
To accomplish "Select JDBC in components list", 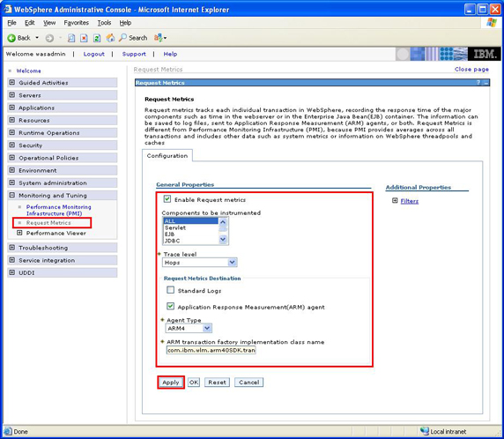I will point(190,241).
